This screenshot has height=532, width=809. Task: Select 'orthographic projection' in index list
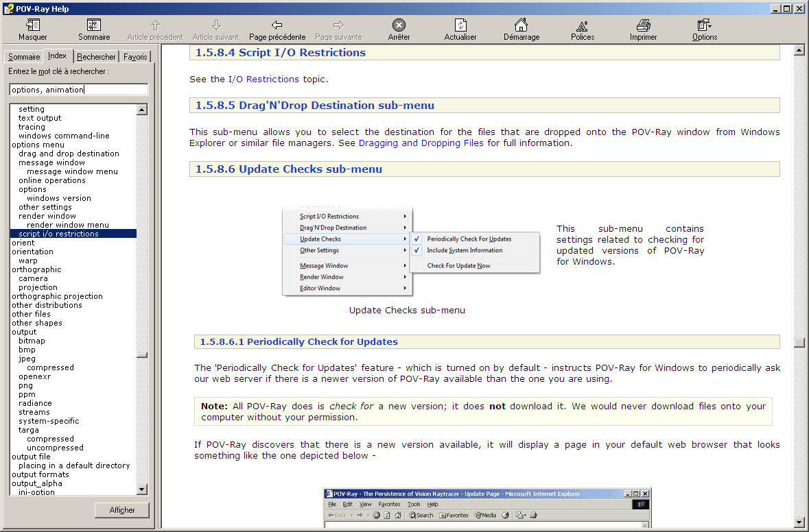click(57, 296)
